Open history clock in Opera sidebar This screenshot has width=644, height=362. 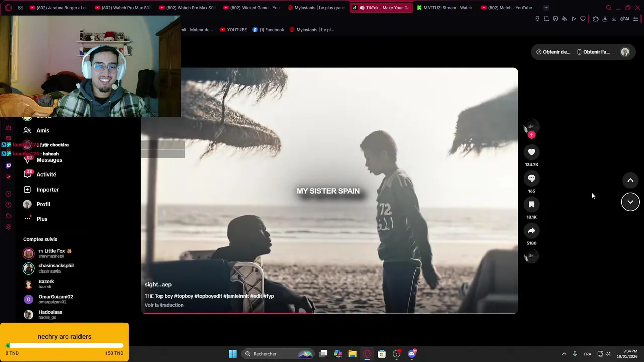8,205
